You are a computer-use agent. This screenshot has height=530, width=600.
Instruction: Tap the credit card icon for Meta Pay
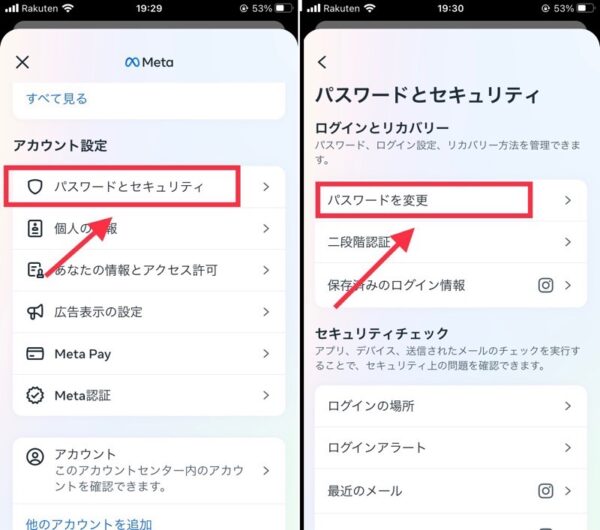pyautogui.click(x=35, y=354)
